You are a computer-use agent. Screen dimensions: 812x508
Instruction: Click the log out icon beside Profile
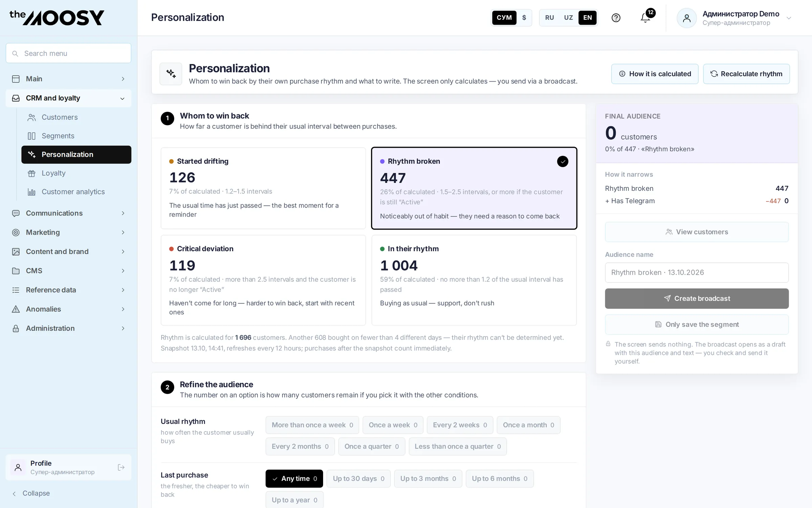click(x=121, y=467)
